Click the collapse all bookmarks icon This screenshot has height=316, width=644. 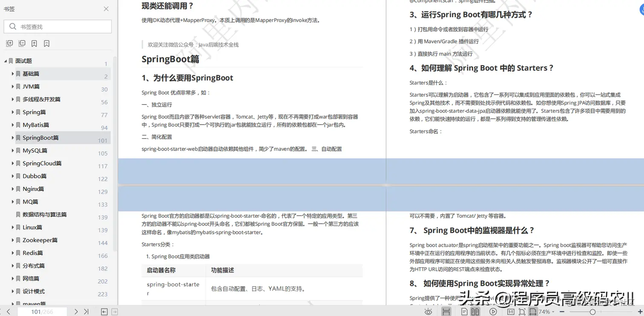22,43
